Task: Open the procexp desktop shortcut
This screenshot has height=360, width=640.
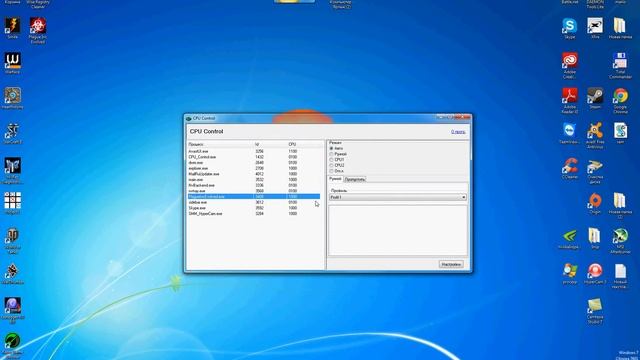Action: coord(569,273)
